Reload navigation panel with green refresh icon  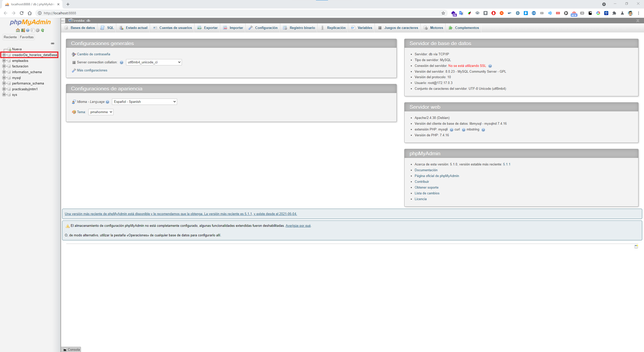[43, 30]
